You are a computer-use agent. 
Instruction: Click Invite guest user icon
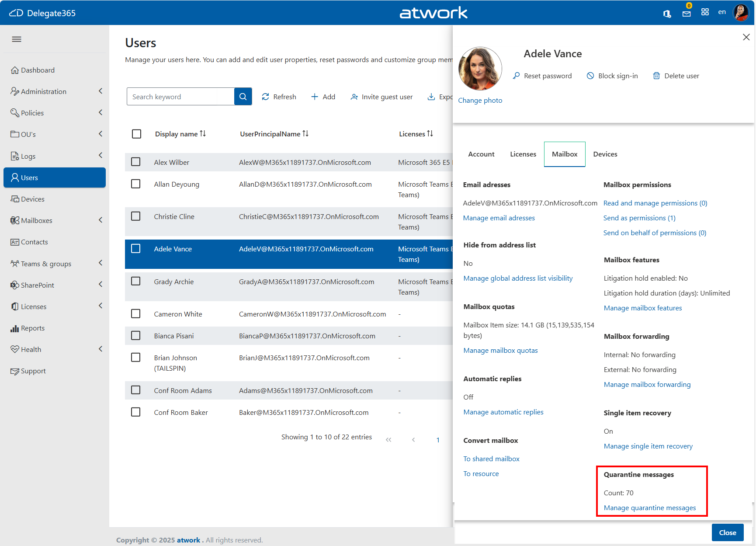[354, 97]
